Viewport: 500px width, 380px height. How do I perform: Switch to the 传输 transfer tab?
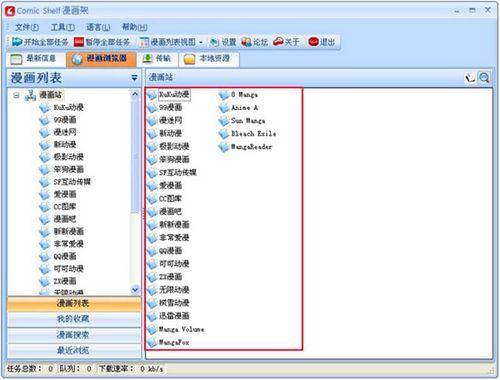[x=157, y=59]
